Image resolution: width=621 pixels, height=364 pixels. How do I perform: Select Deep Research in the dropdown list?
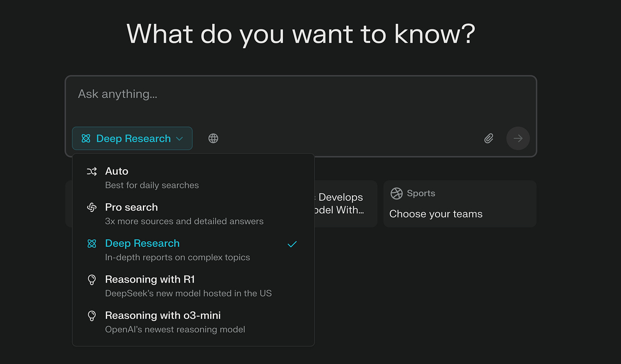[x=193, y=250]
